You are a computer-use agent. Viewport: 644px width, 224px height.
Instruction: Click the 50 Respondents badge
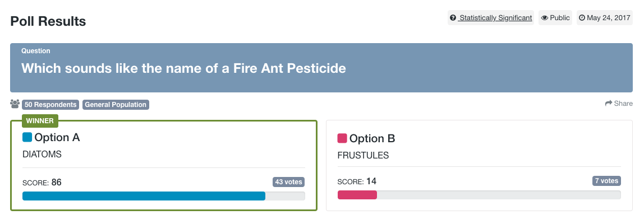tap(50, 105)
